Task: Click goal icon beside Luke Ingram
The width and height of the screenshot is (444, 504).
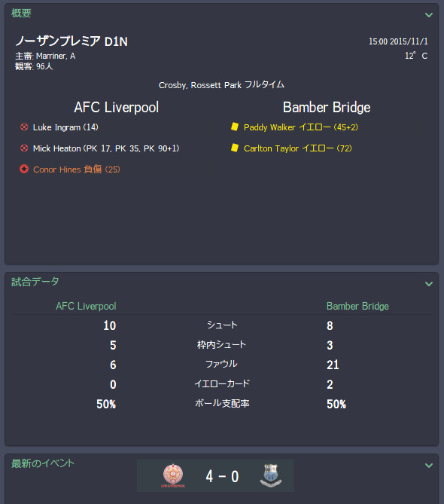Action: pos(24,127)
